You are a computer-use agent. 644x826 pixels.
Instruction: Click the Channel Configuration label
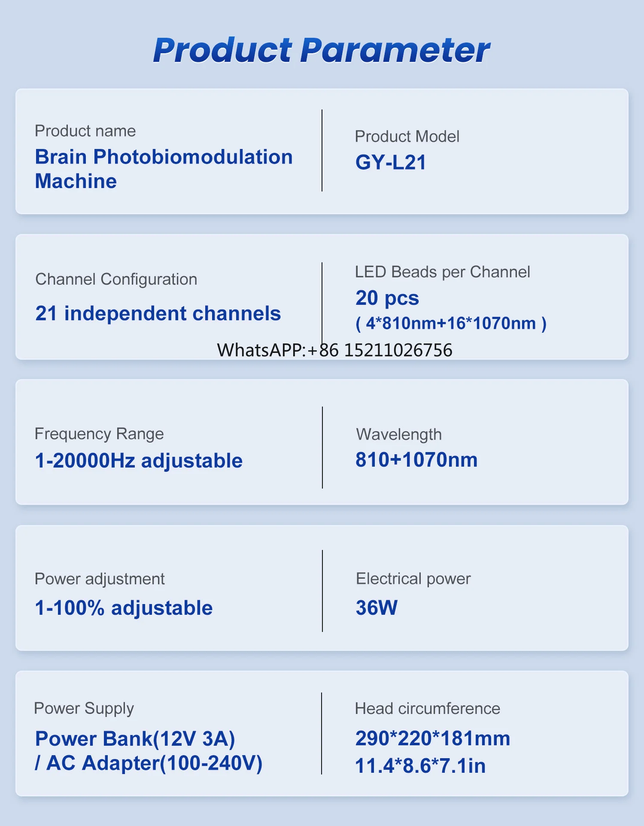[x=116, y=279]
